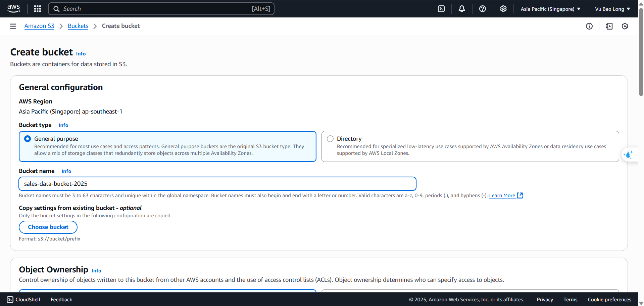The image size is (644, 306).
Task: Open the notifications bell
Action: [x=462, y=9]
